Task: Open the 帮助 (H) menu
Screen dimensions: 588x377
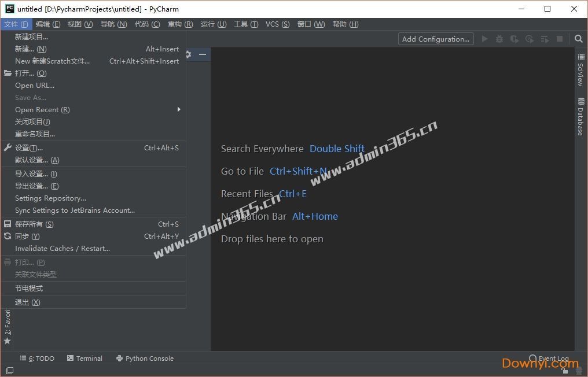Action: (346, 24)
